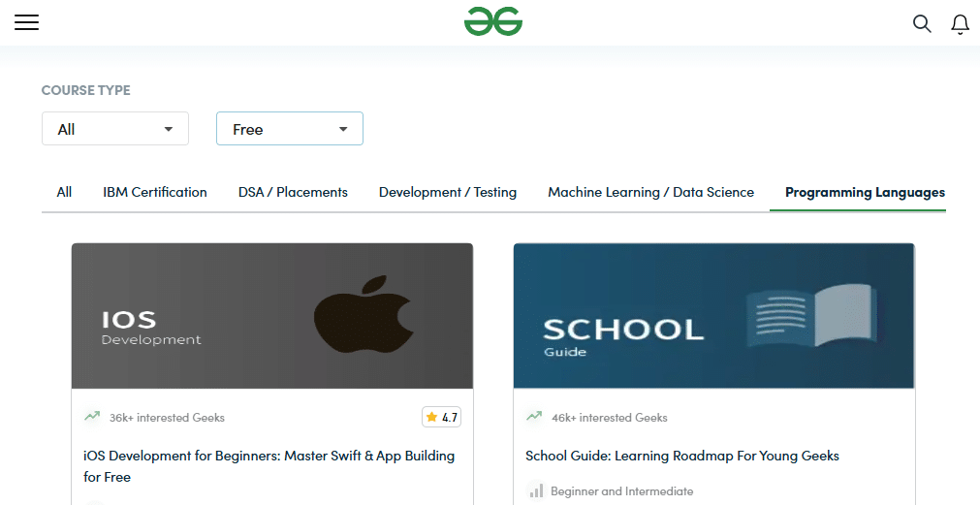Click the 36k+ interested Geeks text
Image resolution: width=980 pixels, height=505 pixels.
[x=167, y=418]
